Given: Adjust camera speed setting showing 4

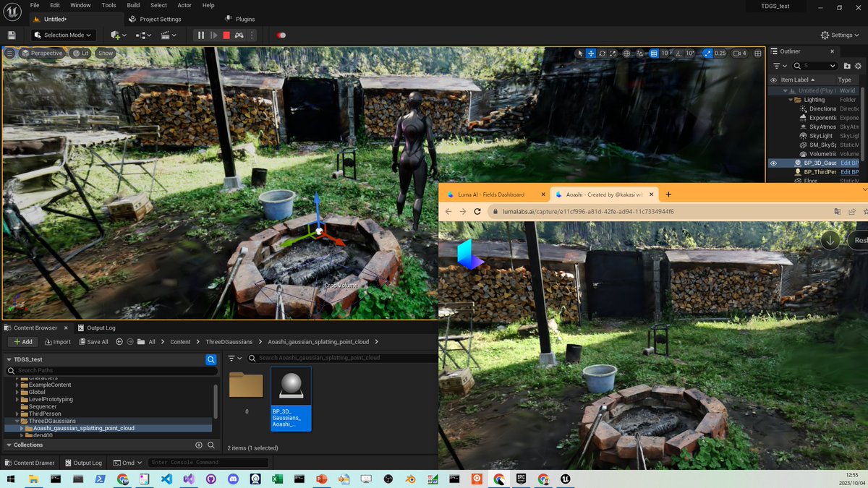Looking at the screenshot, I should [x=739, y=53].
